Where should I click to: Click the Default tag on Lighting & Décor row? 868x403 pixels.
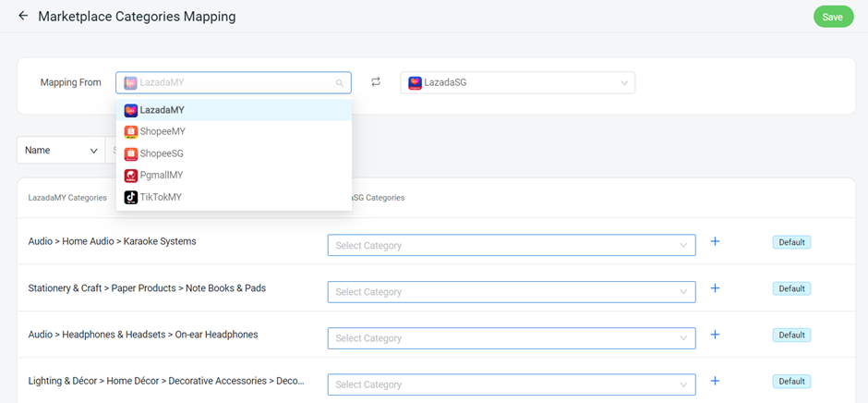point(791,382)
